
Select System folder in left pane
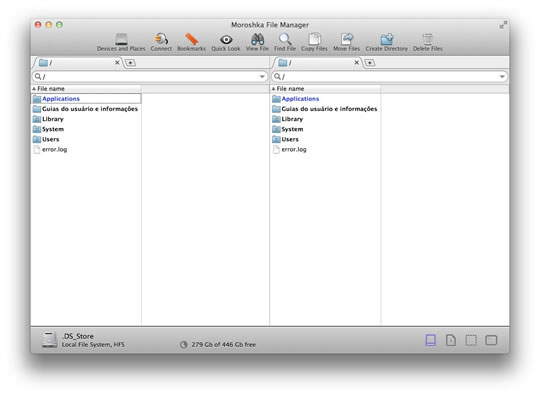click(86, 129)
